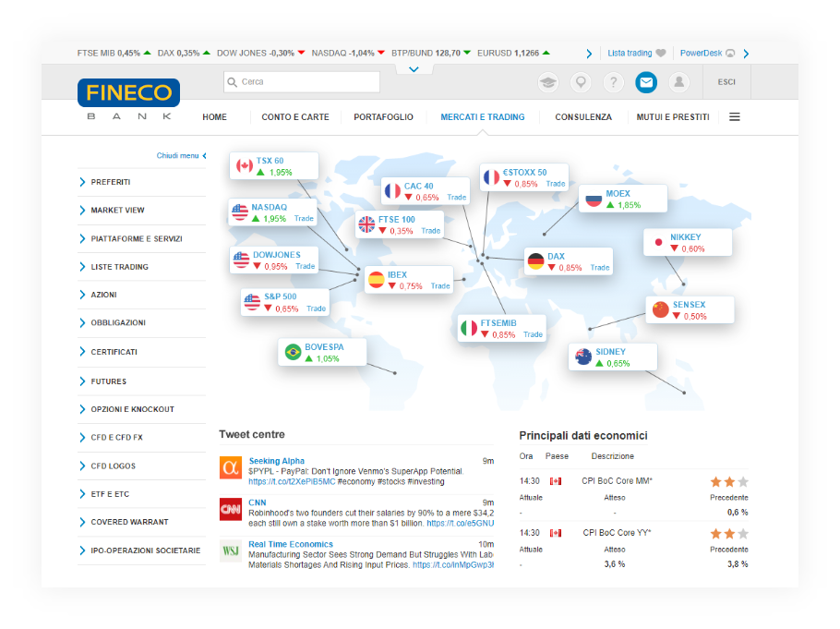Select the MERCATI E TRADING tab
Screen dimensions: 840x629
[x=483, y=117]
